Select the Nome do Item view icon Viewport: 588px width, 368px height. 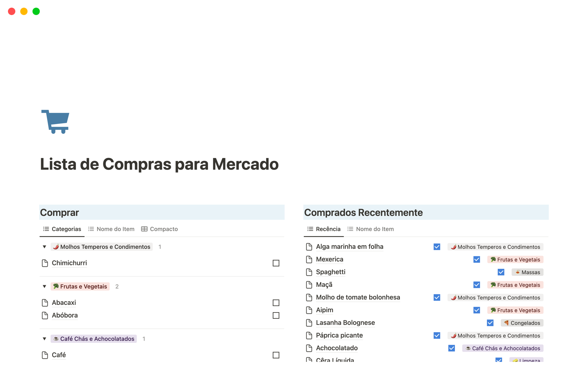point(91,229)
